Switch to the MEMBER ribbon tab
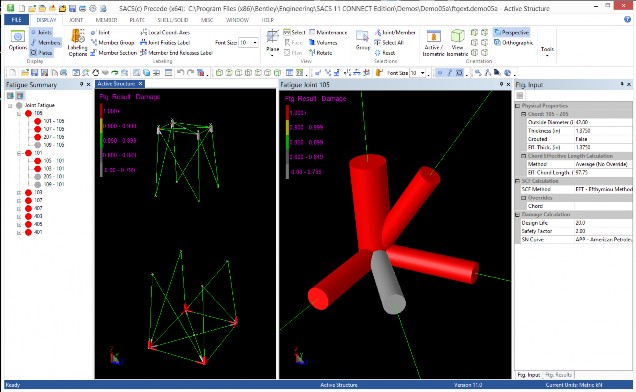Viewport: 636px width, 392px height. click(106, 19)
